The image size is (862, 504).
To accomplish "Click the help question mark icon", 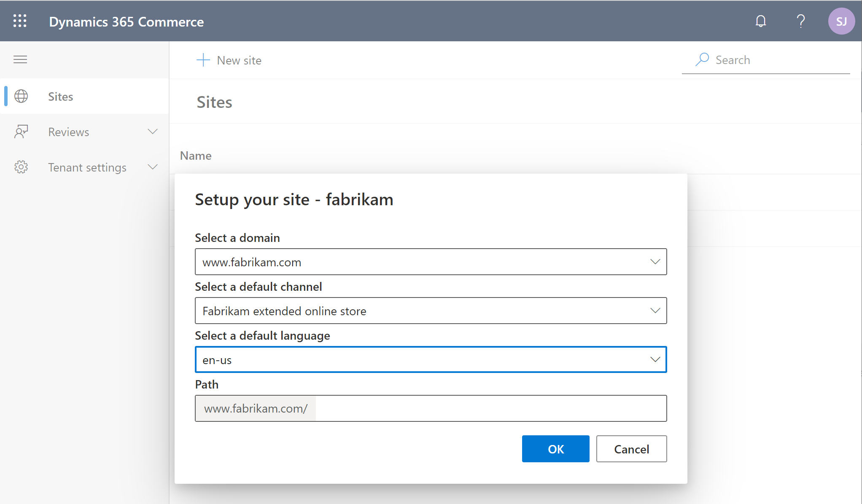I will (803, 21).
